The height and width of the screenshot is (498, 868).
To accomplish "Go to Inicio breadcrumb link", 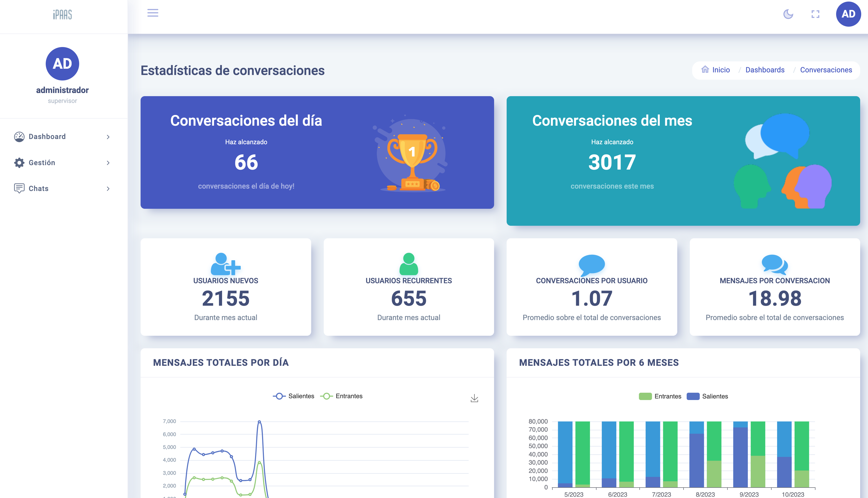I will tap(721, 70).
